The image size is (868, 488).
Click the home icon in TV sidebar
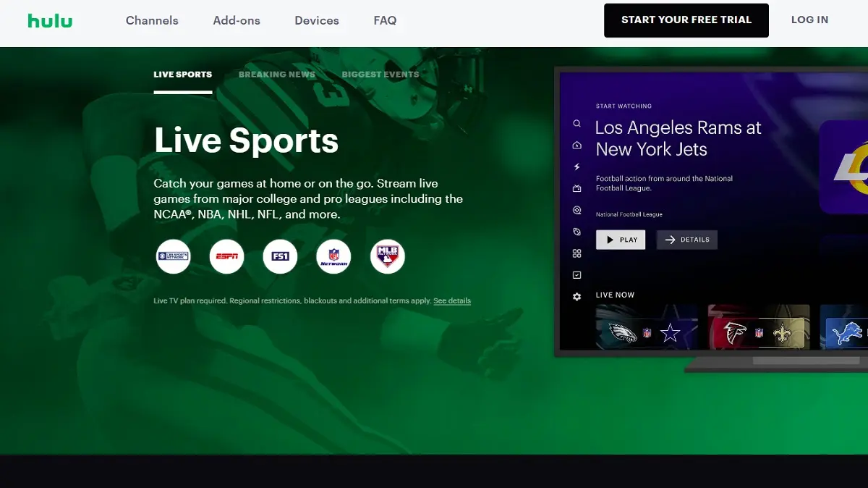(x=576, y=146)
